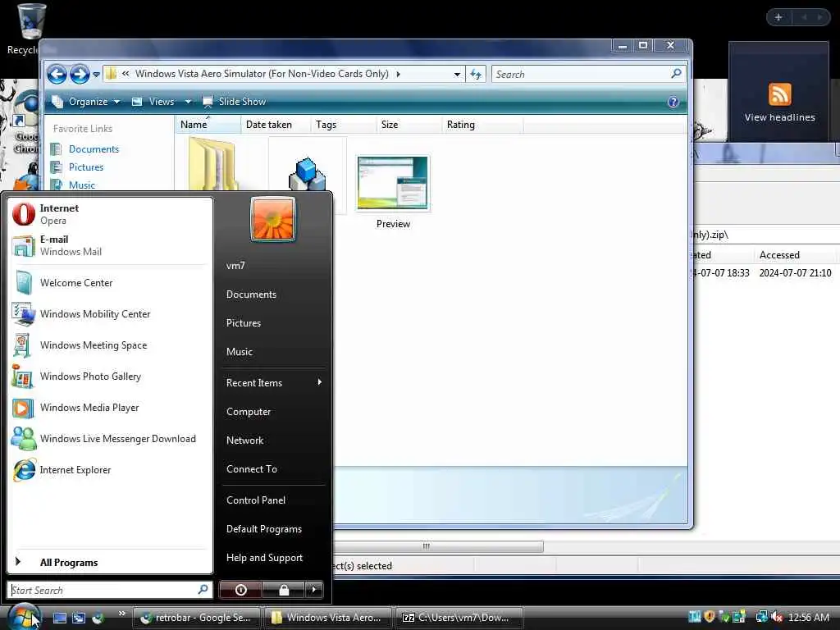Image resolution: width=840 pixels, height=630 pixels.
Task: Click the network tray icon
Action: (x=761, y=617)
